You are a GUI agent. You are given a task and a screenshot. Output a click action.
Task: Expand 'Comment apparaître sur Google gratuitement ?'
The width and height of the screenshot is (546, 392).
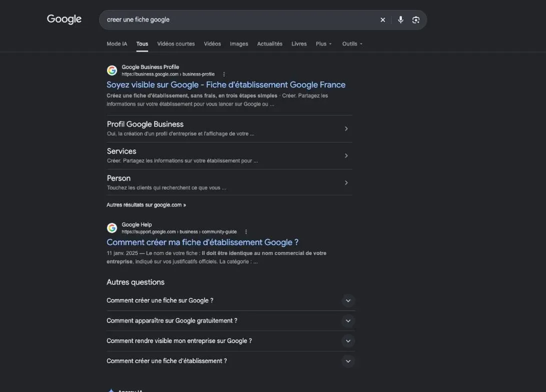click(231, 320)
